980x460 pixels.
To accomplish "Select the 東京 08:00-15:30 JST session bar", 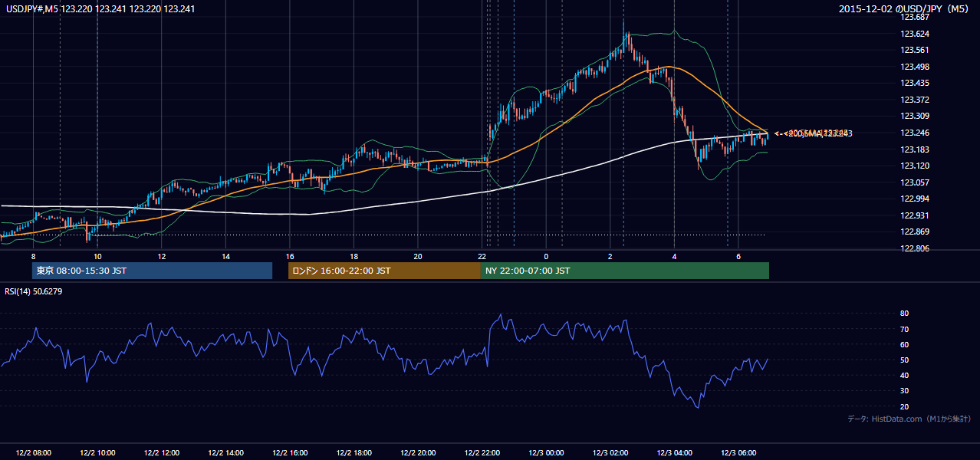I will pos(152,271).
